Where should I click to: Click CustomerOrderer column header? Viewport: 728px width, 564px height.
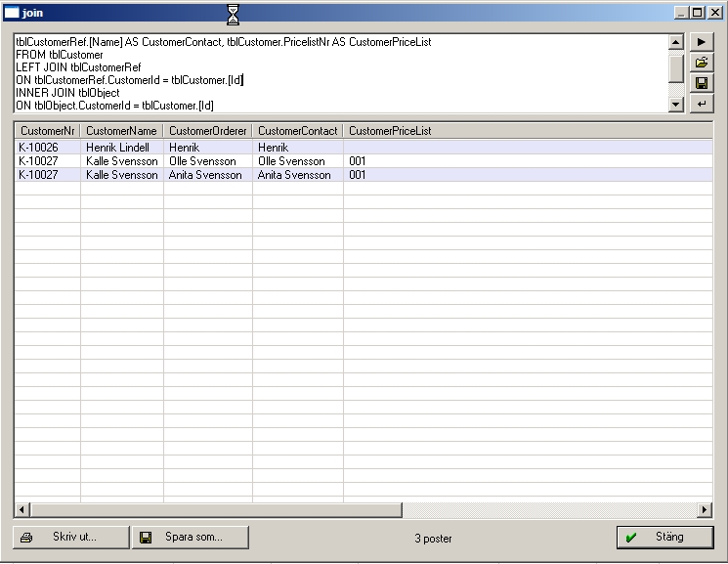click(207, 131)
